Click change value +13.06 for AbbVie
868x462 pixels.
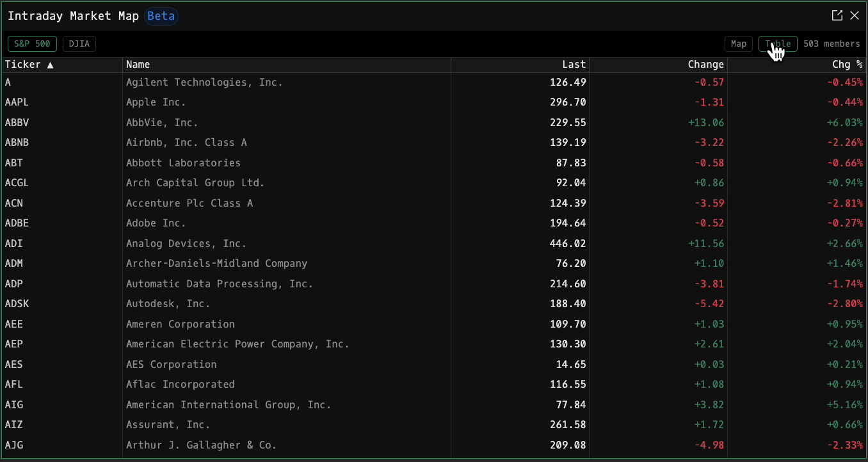pyautogui.click(x=706, y=122)
